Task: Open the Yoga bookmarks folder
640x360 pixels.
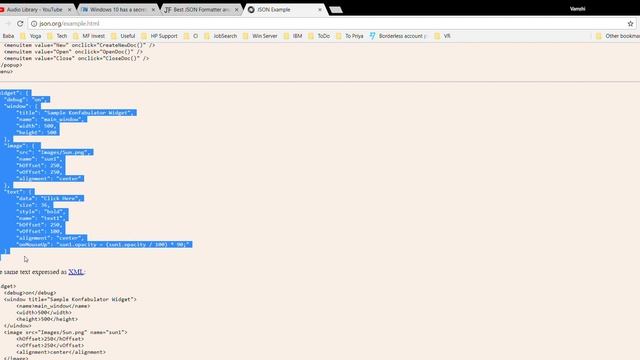Action: click(x=31, y=36)
